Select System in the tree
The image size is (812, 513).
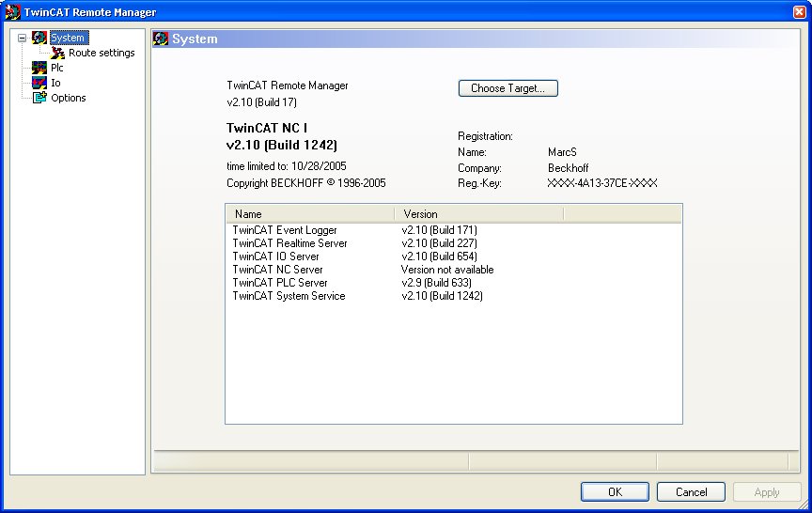68,38
